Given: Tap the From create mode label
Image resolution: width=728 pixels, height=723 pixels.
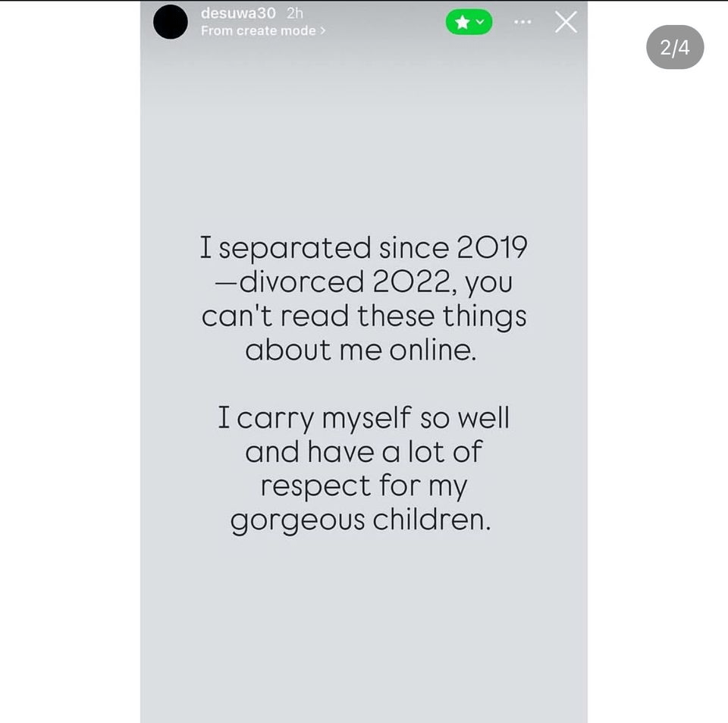Looking at the screenshot, I should point(258,30).
